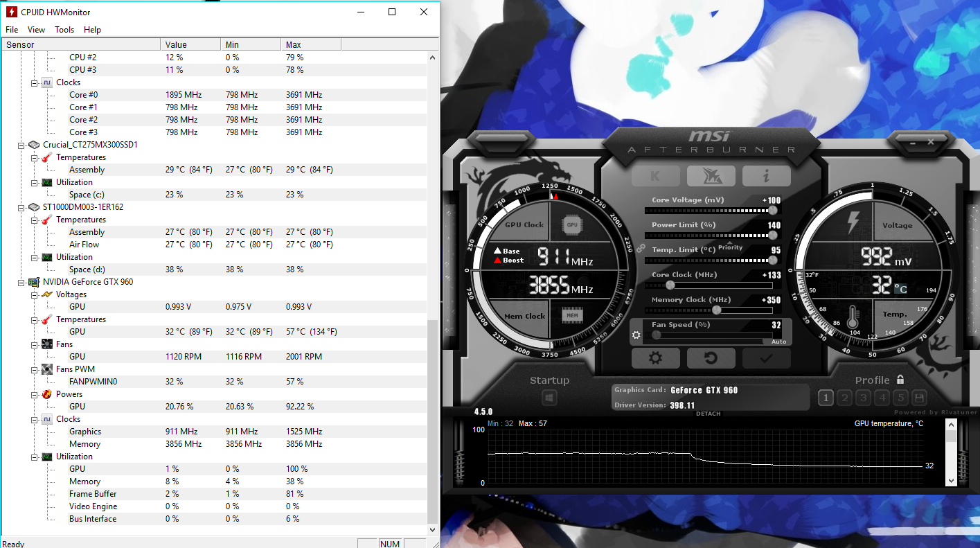Collapse the CPU Clocks node with Core #0

(34, 82)
